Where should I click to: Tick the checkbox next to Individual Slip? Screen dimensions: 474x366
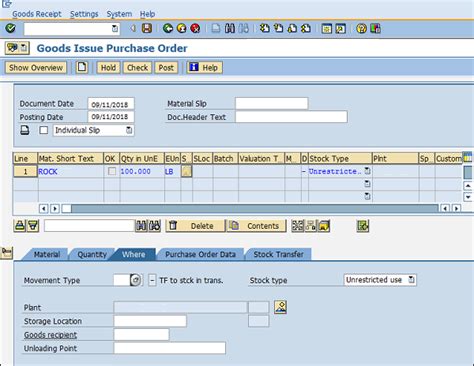44,130
